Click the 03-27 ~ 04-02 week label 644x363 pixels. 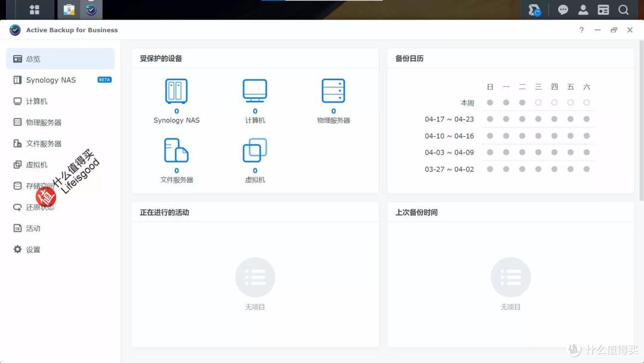[x=450, y=169]
